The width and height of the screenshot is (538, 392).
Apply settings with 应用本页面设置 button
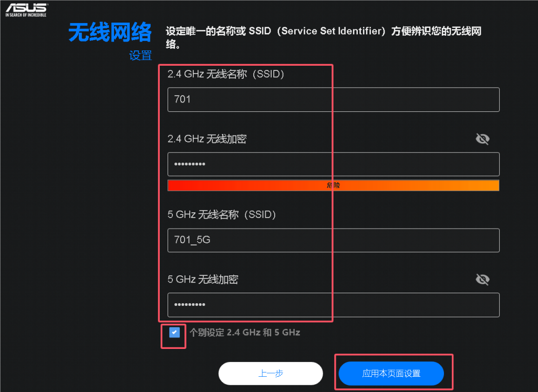[391, 374]
